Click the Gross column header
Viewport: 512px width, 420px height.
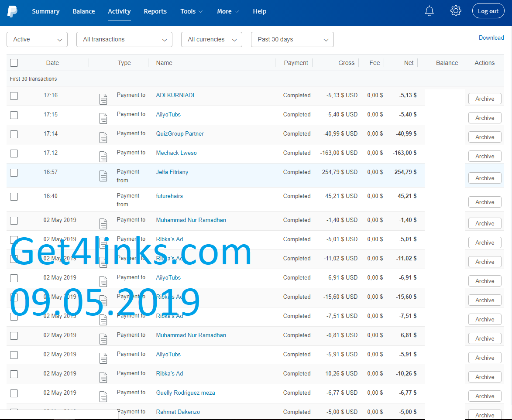[x=347, y=63]
